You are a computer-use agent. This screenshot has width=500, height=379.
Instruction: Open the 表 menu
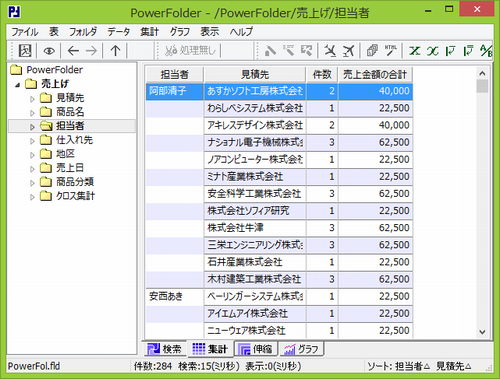click(54, 32)
